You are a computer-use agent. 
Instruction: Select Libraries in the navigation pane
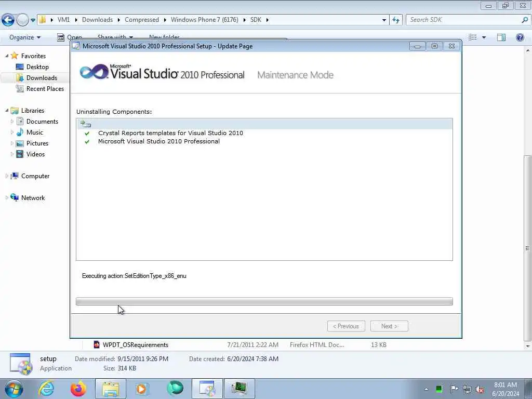(x=33, y=111)
